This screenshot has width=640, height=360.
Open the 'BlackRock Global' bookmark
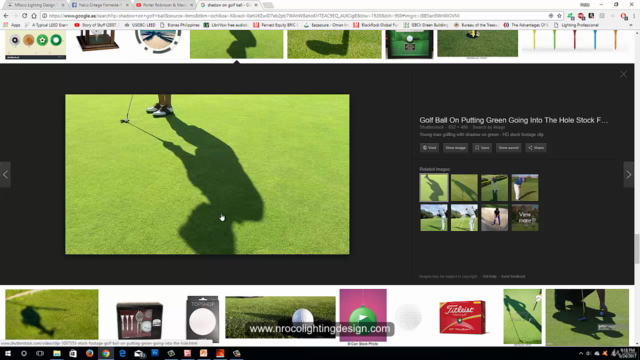(376, 25)
